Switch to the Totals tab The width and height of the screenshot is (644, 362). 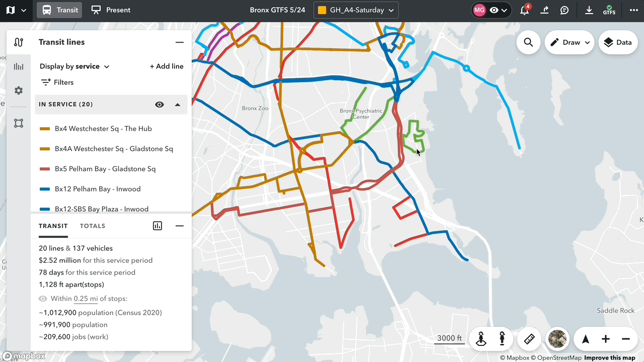(93, 226)
